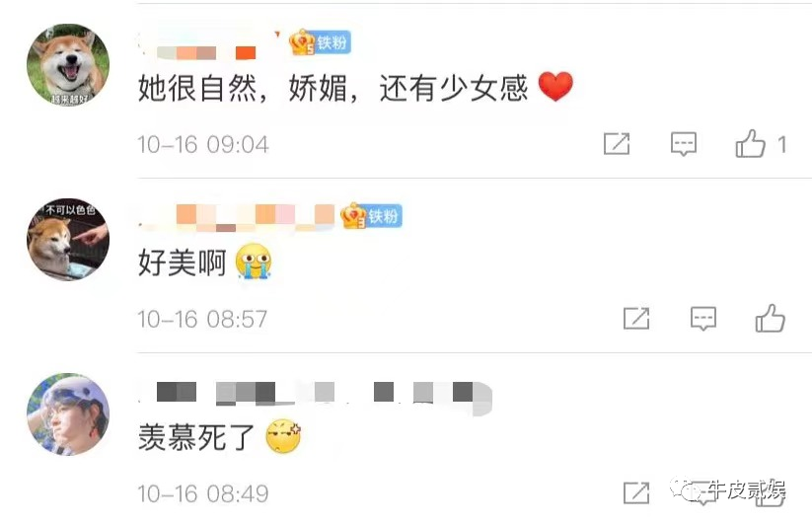Reply to the 好美啊 comment
The height and width of the screenshot is (525, 812).
point(703,319)
